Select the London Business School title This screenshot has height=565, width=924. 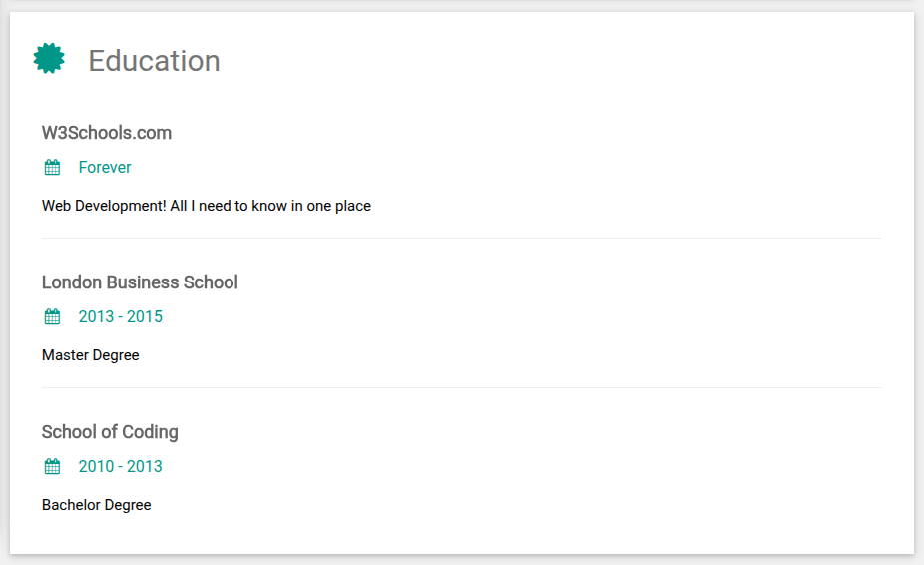(x=140, y=282)
